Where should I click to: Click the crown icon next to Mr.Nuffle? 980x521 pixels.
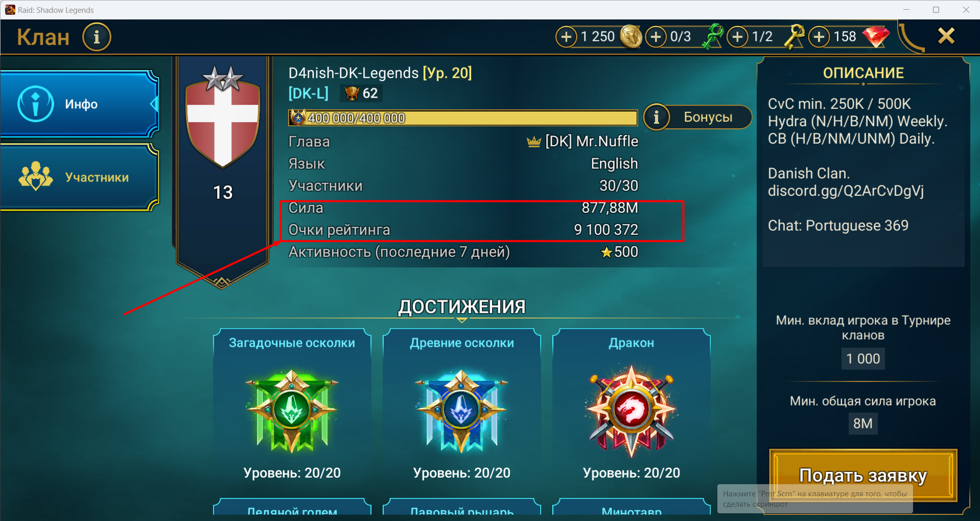pyautogui.click(x=534, y=142)
